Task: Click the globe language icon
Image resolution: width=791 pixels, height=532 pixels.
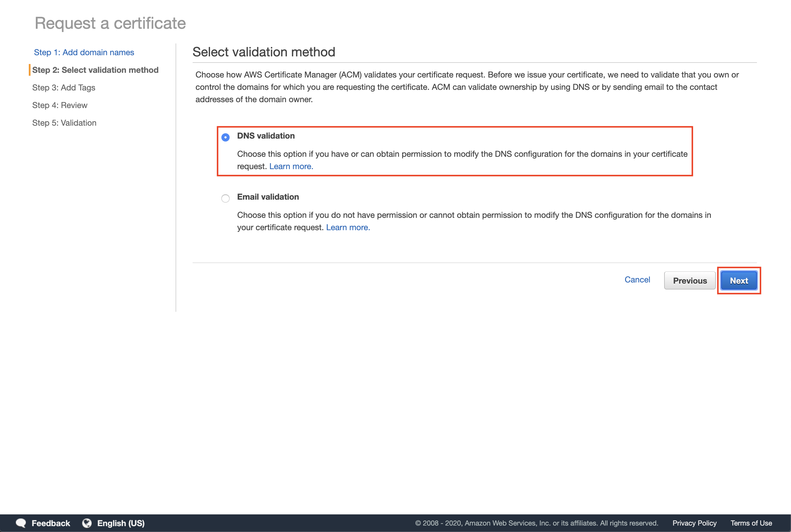Action: coord(87,523)
